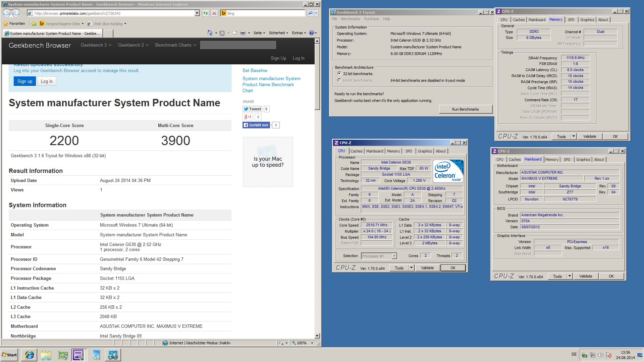
Task: Click Add to favorites bar star icon
Action: click(34, 24)
